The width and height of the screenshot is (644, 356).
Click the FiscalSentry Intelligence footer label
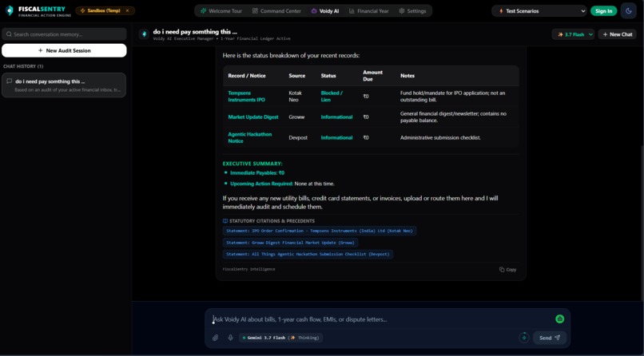click(249, 270)
